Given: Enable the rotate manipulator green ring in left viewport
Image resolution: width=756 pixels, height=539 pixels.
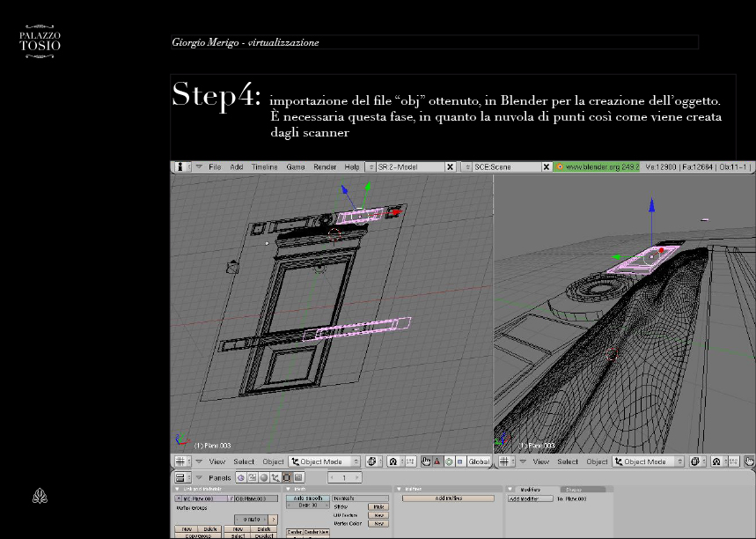Looking at the screenshot, I should (449, 461).
